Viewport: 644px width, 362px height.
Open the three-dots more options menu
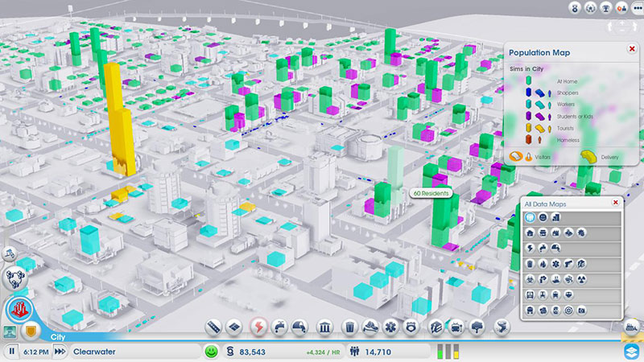click(638, 8)
